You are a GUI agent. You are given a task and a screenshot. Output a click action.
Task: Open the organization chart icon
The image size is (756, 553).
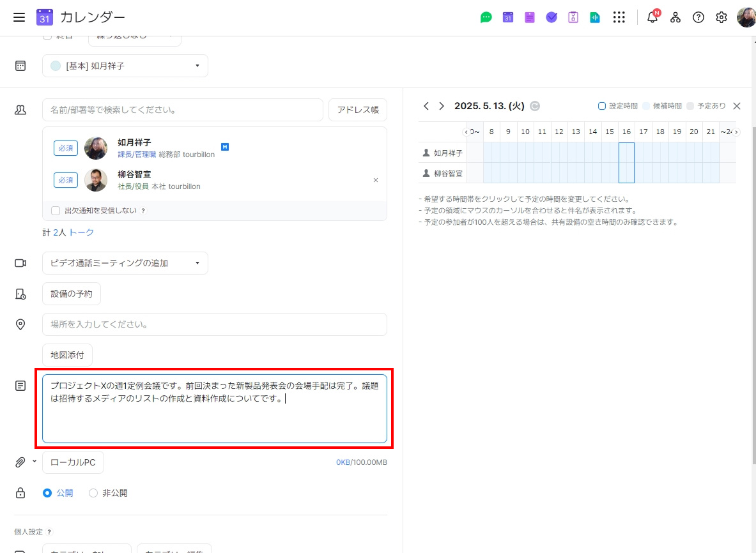(675, 17)
